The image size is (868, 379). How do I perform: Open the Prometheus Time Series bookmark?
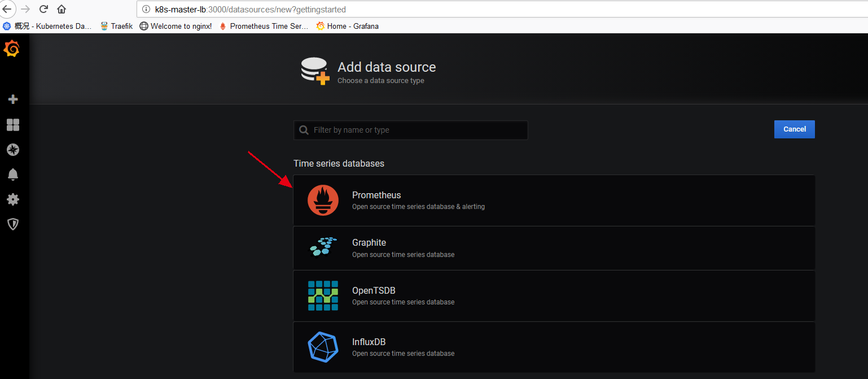click(x=264, y=26)
